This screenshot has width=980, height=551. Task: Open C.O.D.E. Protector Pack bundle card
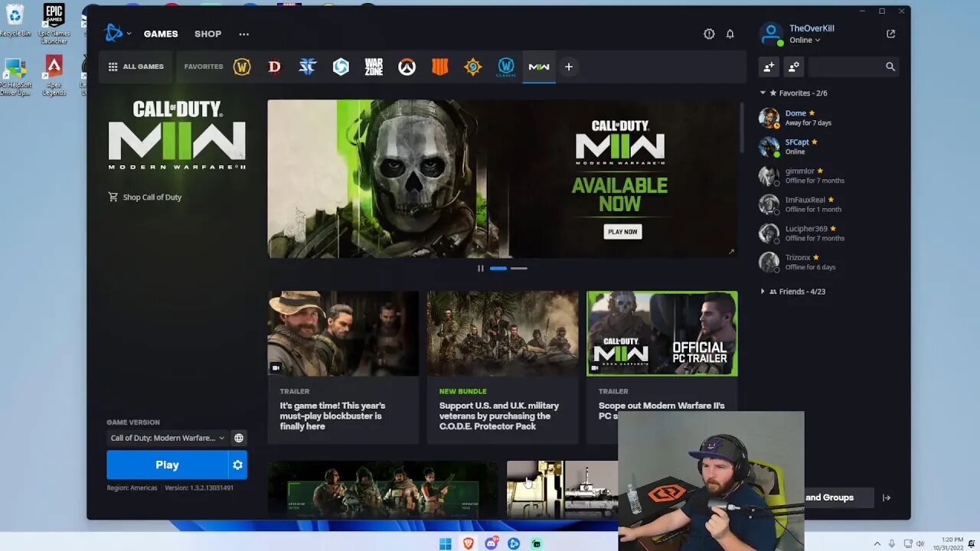point(503,367)
